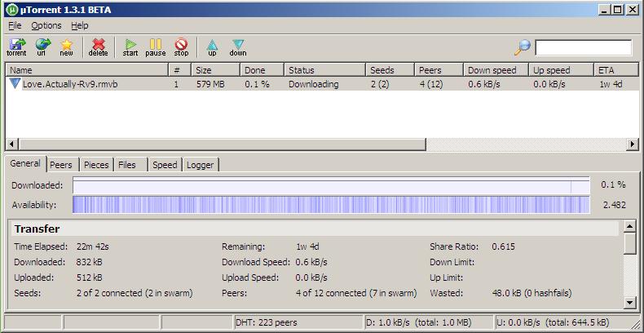Screen dimensions: 644x333
Task: Sort by the Done column header
Action: [x=262, y=70]
